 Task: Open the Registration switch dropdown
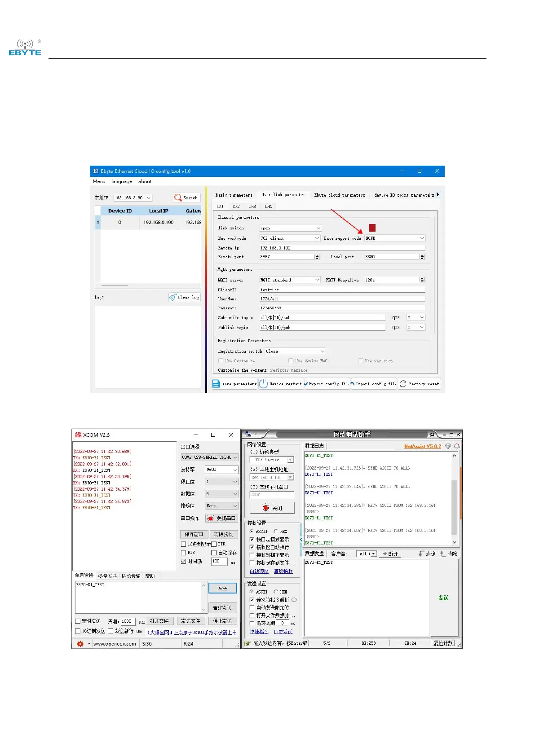point(295,352)
